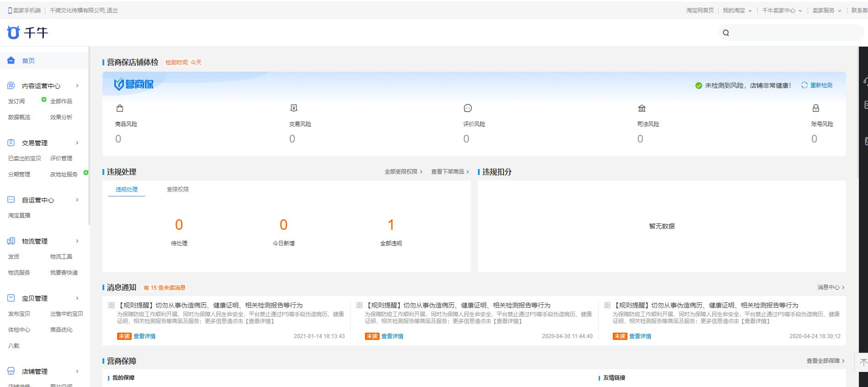Open 物流工具 menu item
Viewport: 868px width, 387px height.
61,257
